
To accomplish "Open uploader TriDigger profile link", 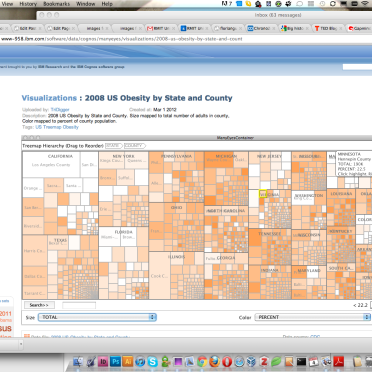I will tap(60, 110).
